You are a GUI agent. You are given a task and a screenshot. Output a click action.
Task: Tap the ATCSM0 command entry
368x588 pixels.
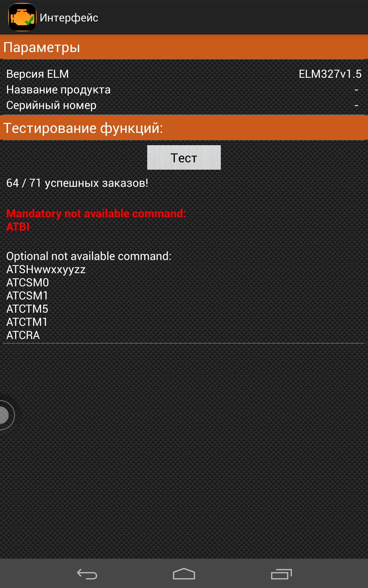click(28, 283)
